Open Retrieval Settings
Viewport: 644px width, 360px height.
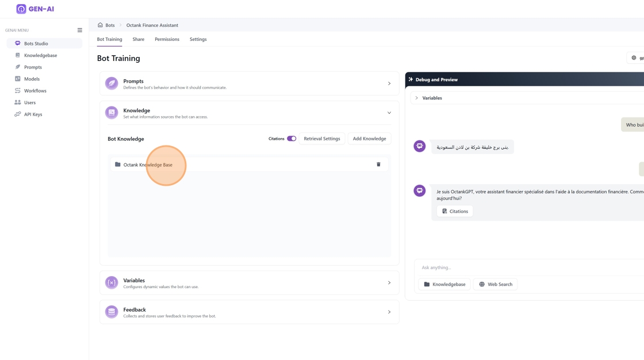[321, 139]
